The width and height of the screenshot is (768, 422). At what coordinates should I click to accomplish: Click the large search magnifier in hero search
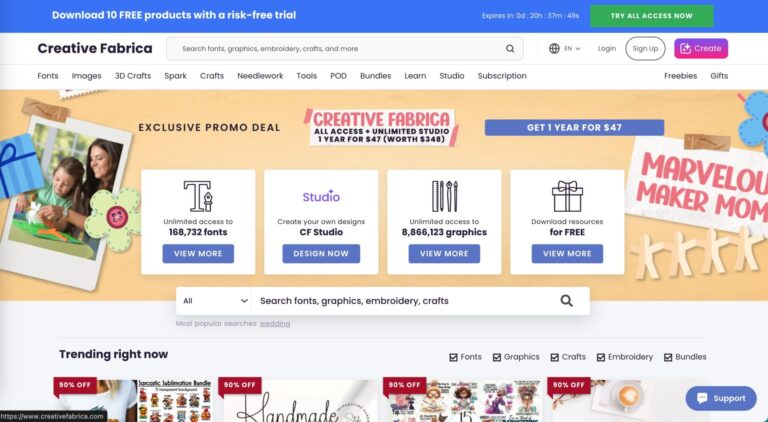click(x=566, y=301)
